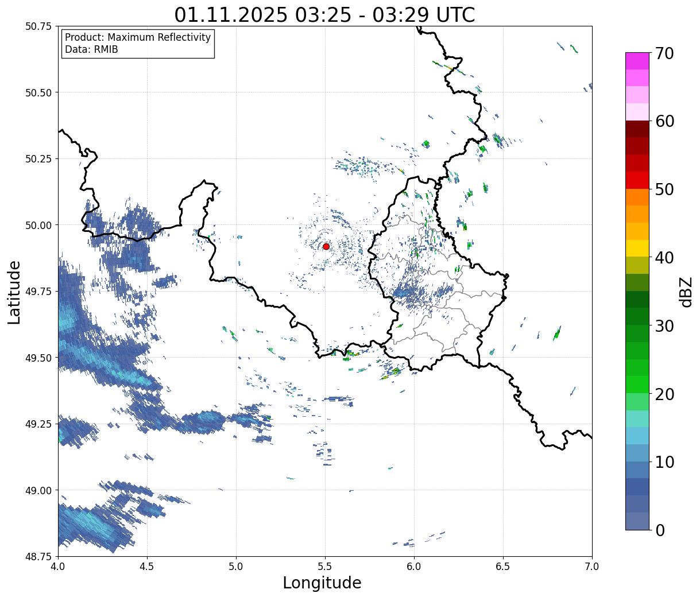
Task: Click the 40 tick label on the colorbar
Action: click(664, 258)
